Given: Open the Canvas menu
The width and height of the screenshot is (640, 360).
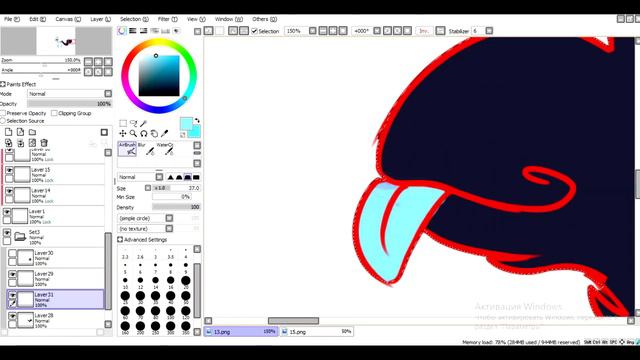Looking at the screenshot, I should click(x=68, y=19).
